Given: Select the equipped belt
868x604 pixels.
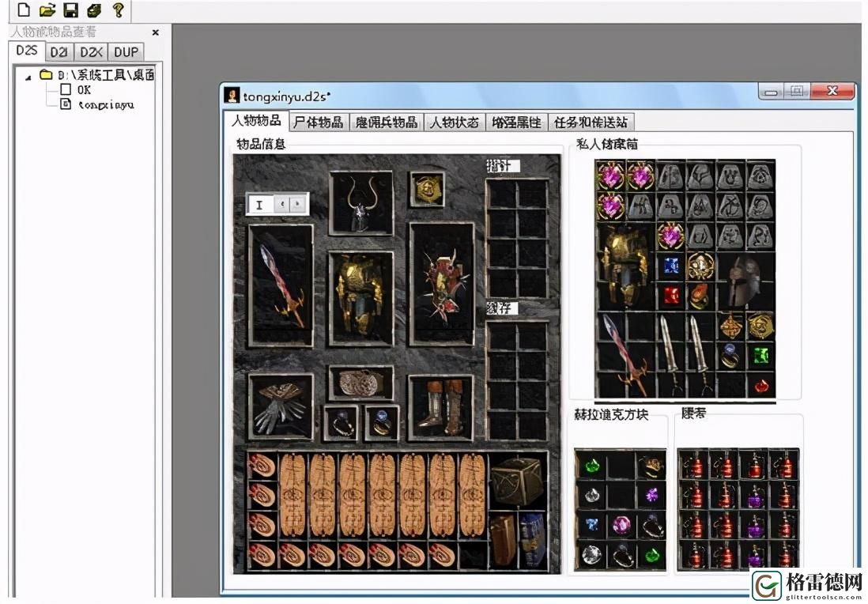Looking at the screenshot, I should 361,383.
